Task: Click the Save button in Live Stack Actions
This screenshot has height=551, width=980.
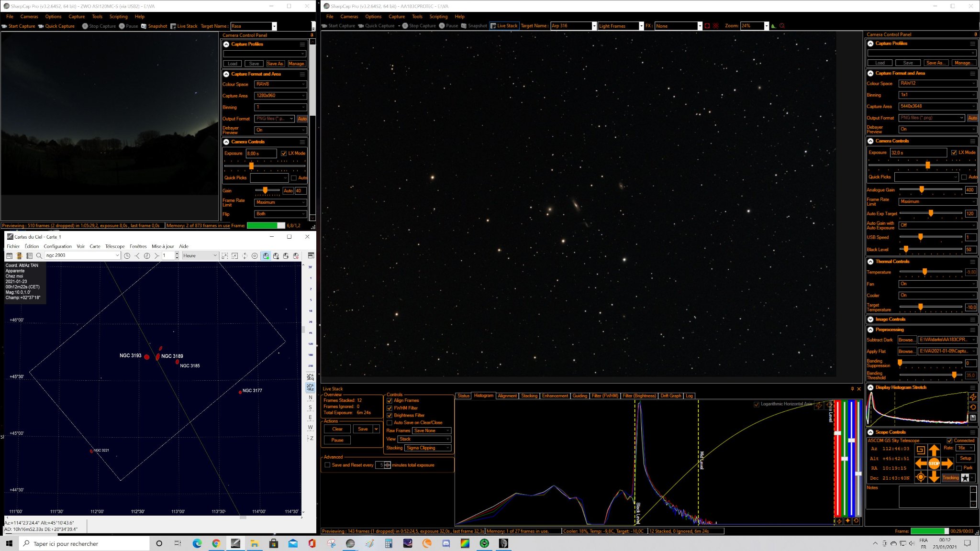Action: pos(363,429)
